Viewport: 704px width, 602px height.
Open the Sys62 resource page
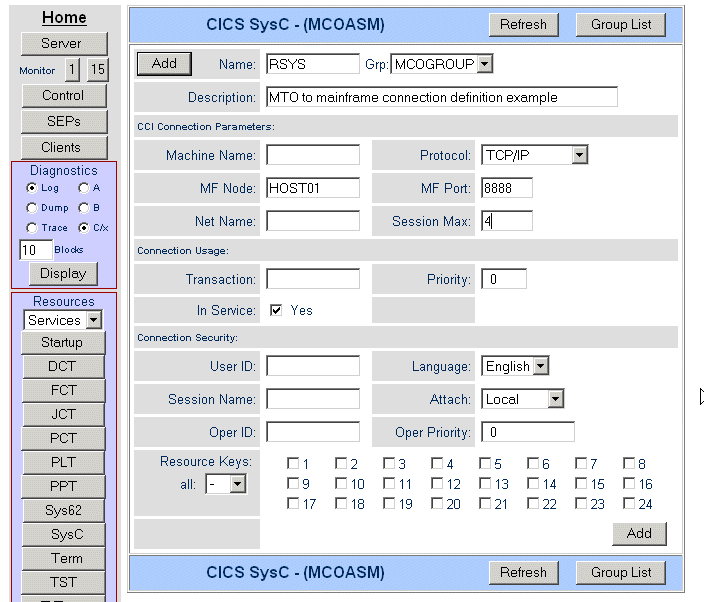[63, 510]
